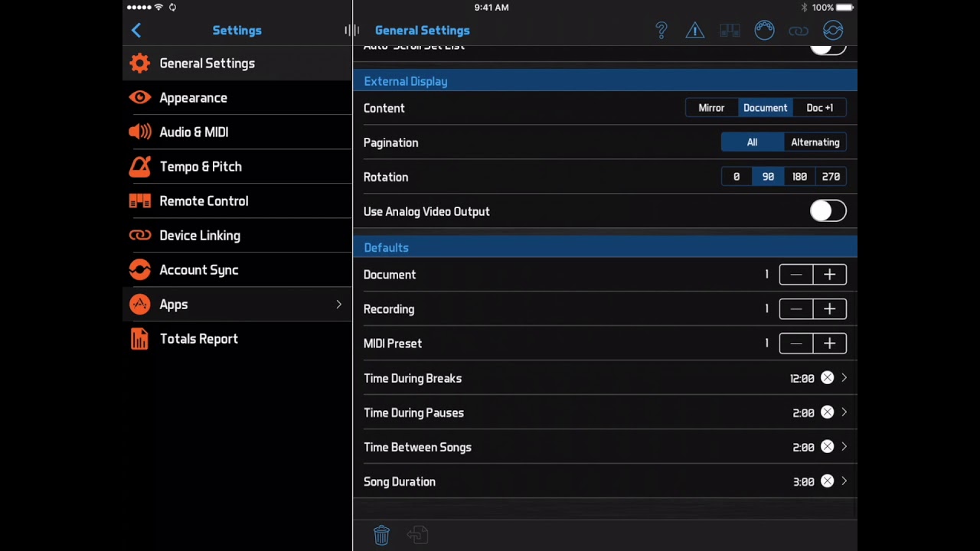Decrease default Recording number
The height and width of the screenshot is (551, 980).
pyautogui.click(x=796, y=309)
